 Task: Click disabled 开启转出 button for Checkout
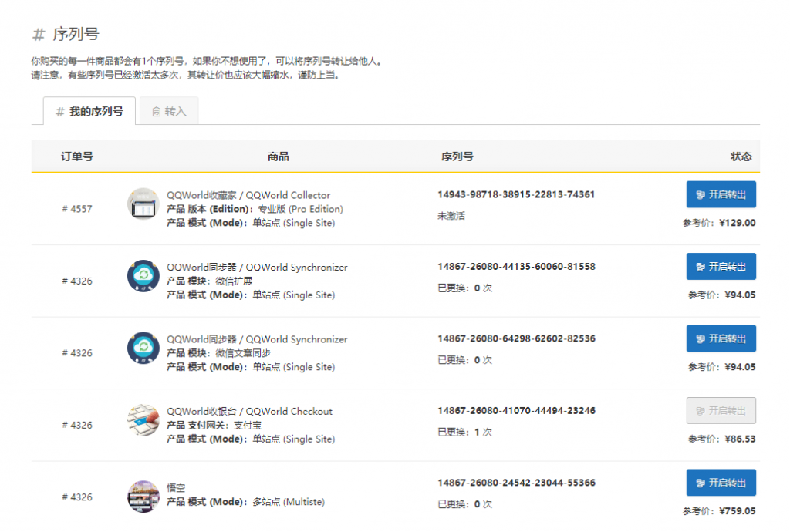721,410
